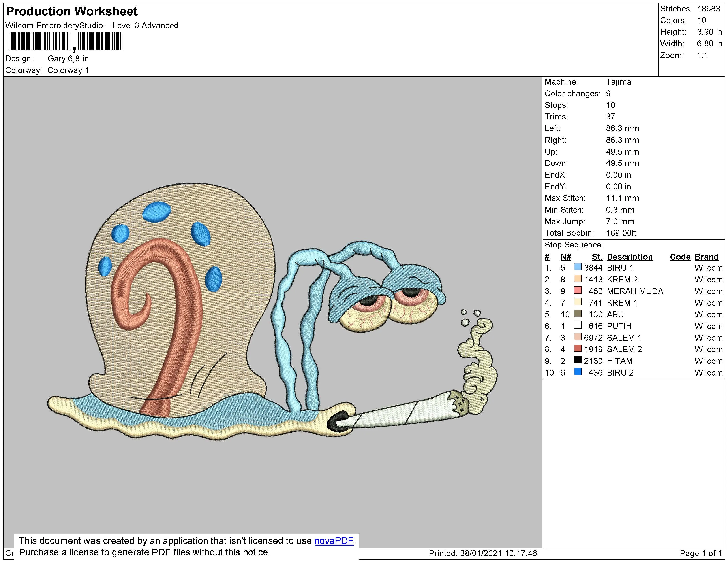This screenshot has height=563, width=728.
Task: Click the Printed date 28/01/2021 10.17.46
Action: (498, 553)
